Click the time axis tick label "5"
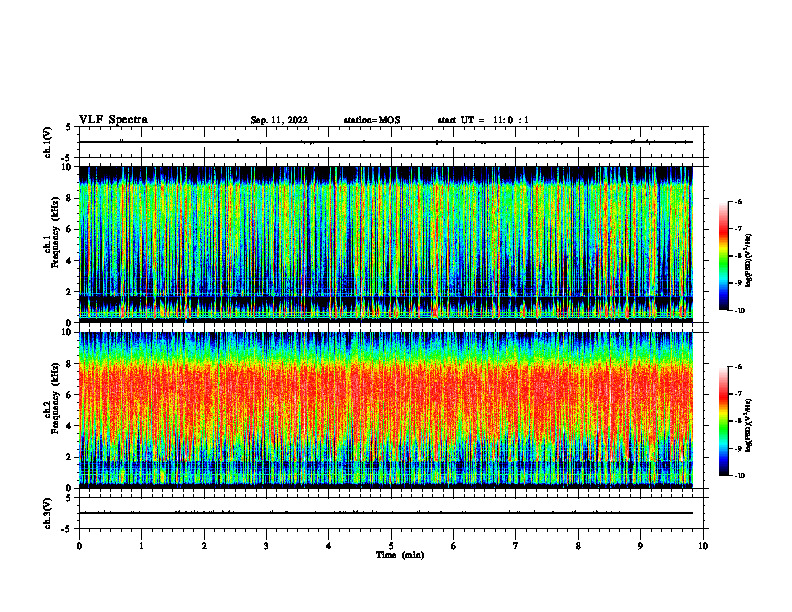This screenshot has height=612, width=792. [391, 546]
